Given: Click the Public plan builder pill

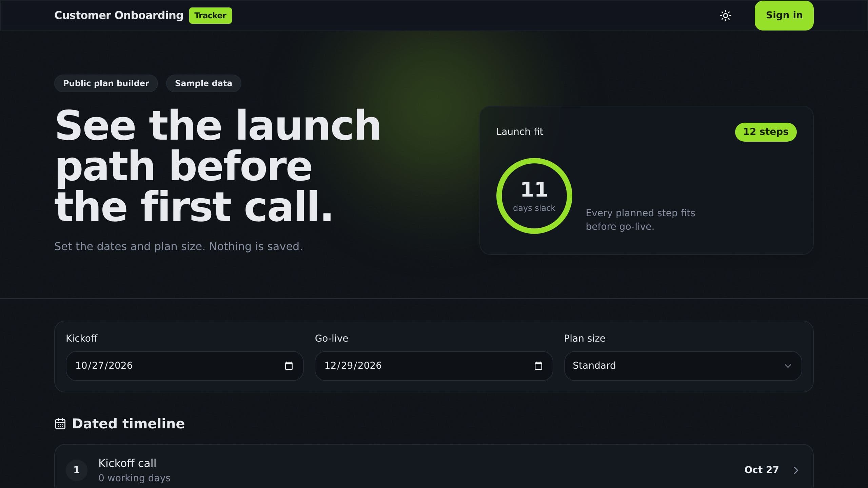Looking at the screenshot, I should coord(106,83).
